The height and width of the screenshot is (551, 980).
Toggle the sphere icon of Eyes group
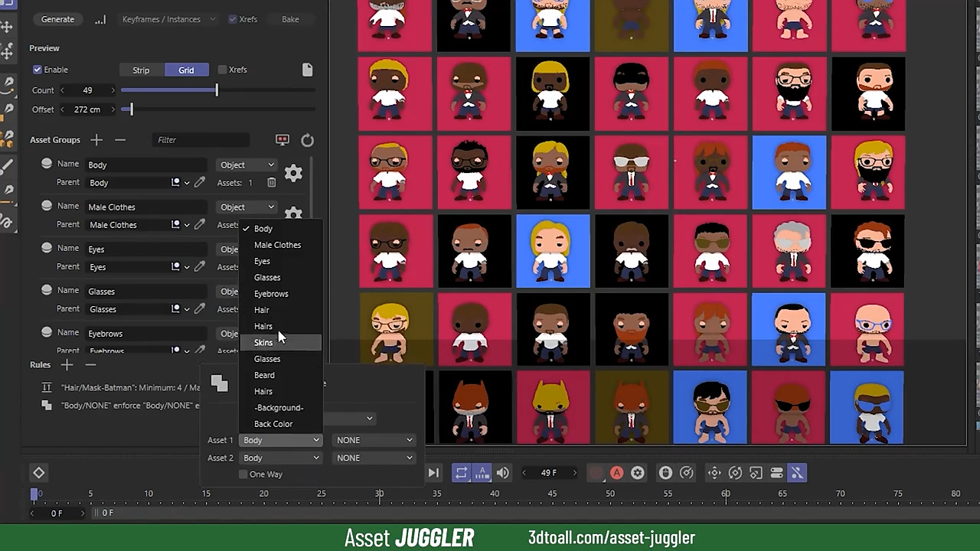pyautogui.click(x=47, y=248)
